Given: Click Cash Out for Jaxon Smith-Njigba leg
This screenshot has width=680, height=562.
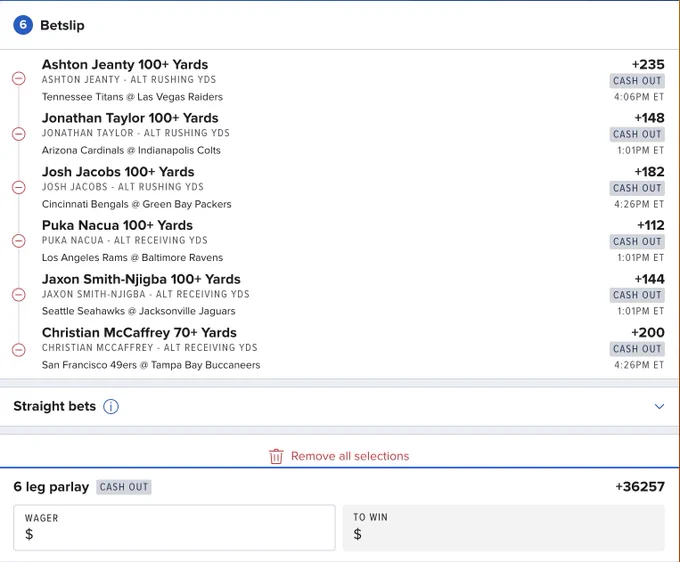Looking at the screenshot, I should (x=637, y=295).
